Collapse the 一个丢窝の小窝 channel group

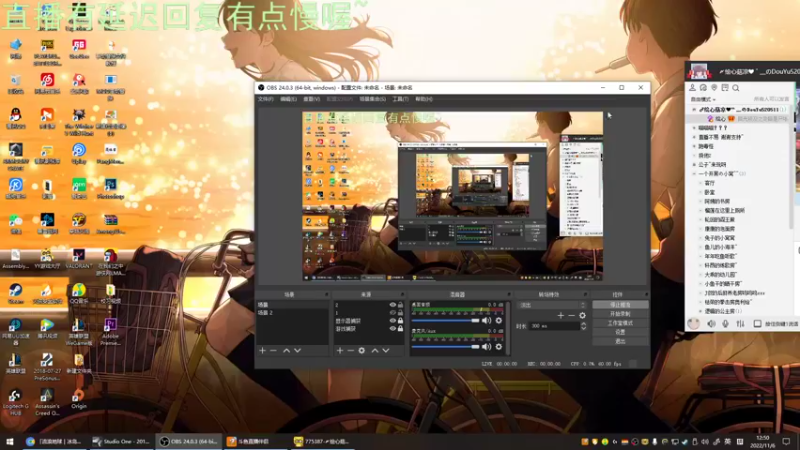[694, 174]
